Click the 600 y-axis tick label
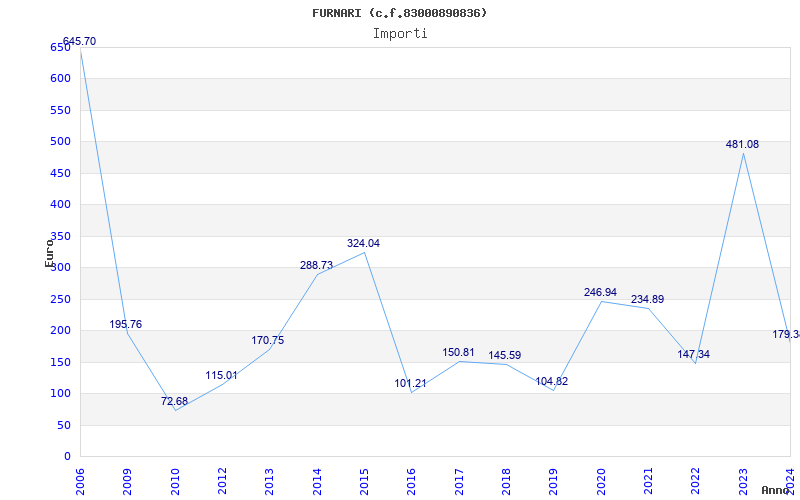 point(60,79)
